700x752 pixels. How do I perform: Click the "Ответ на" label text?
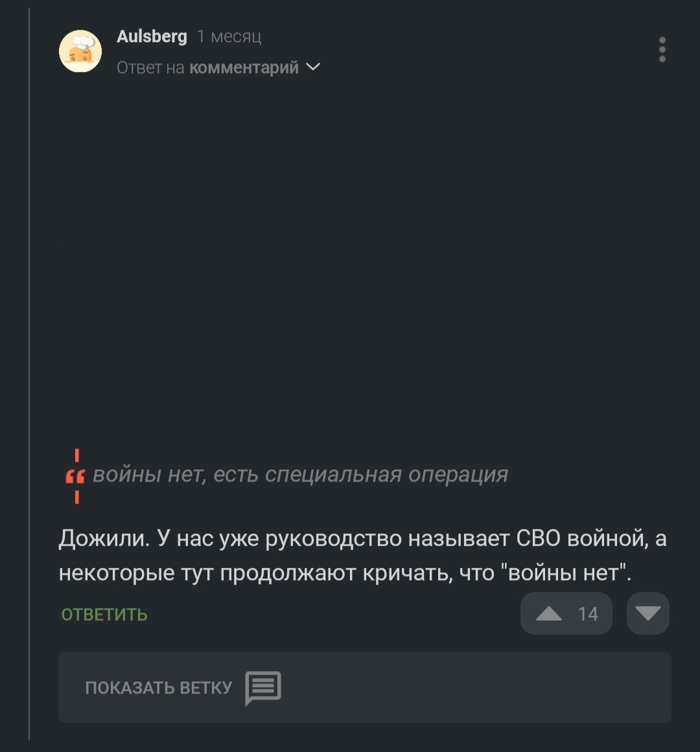pyautogui.click(x=150, y=67)
